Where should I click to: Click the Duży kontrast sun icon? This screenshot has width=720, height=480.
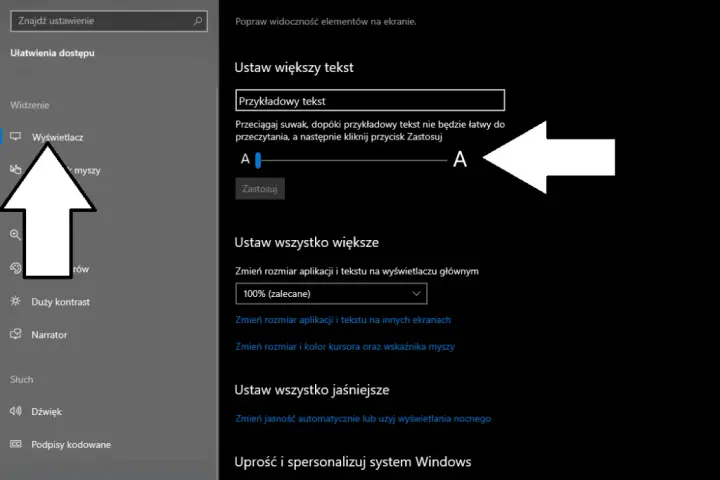16,301
